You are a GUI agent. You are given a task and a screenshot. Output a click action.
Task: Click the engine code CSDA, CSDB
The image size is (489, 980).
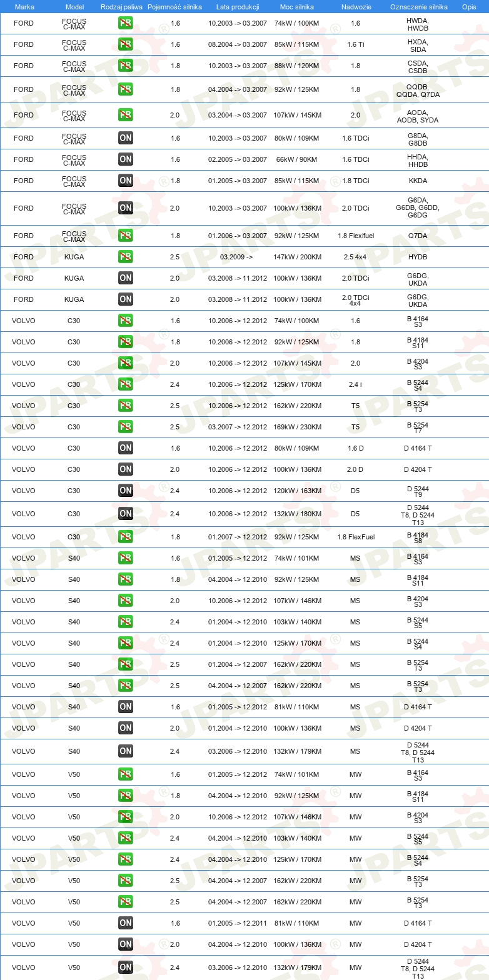[418, 67]
